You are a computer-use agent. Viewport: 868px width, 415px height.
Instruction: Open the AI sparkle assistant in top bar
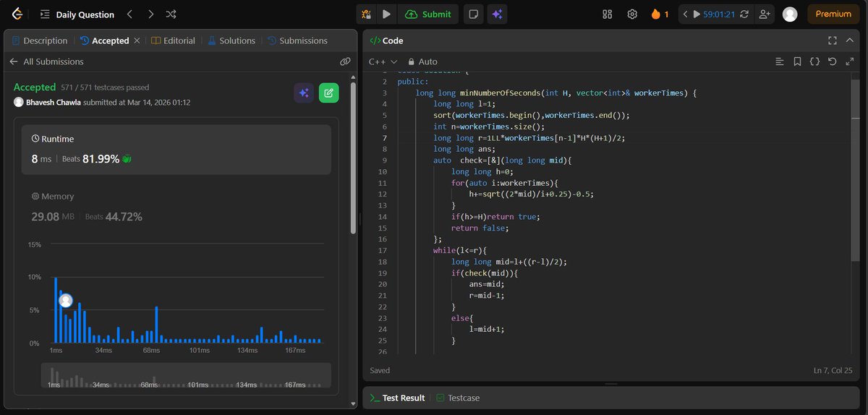point(497,14)
